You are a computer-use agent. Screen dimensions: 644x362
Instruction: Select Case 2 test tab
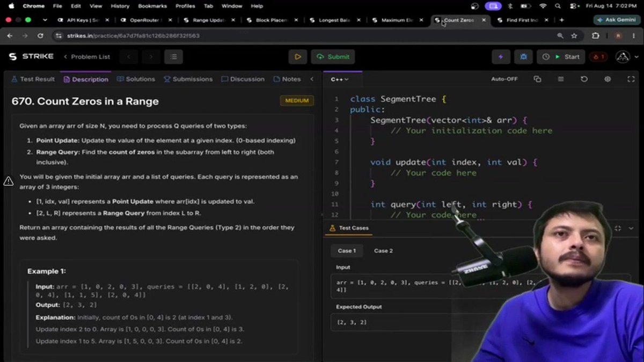click(383, 250)
